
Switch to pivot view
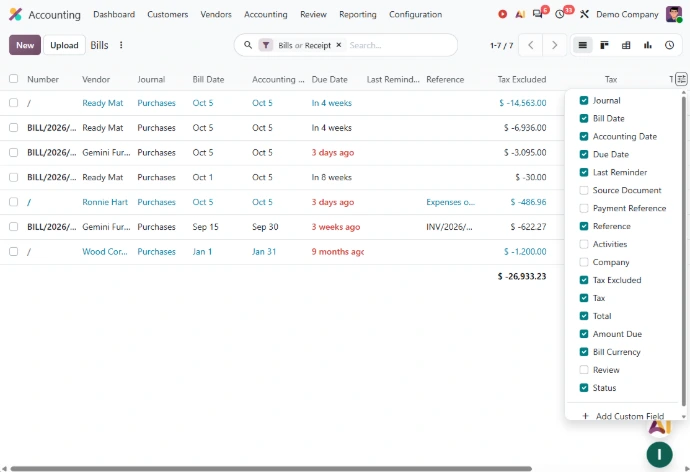[626, 45]
